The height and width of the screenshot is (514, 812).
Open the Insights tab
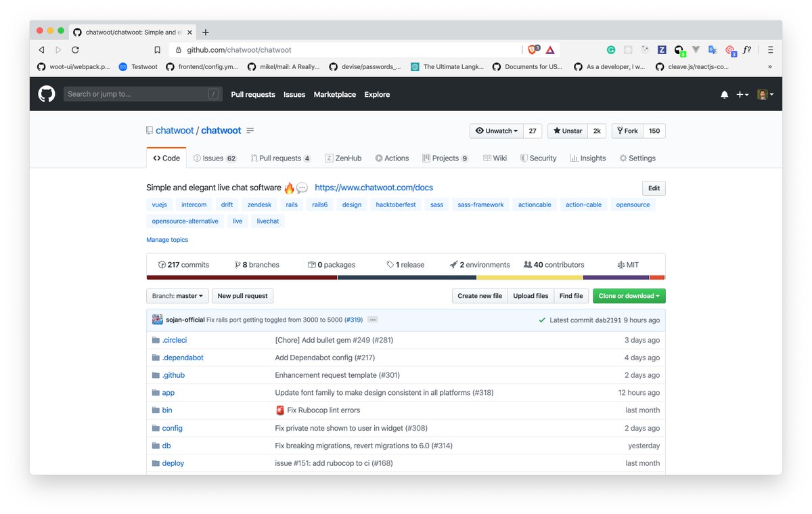[588, 158]
